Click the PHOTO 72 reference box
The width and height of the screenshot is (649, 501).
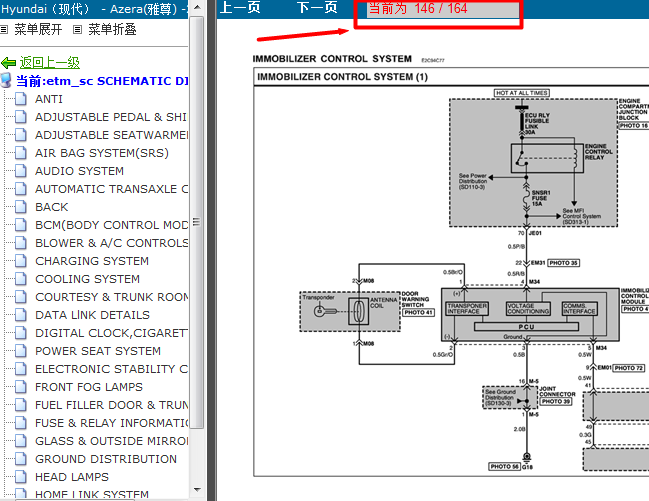[629, 368]
